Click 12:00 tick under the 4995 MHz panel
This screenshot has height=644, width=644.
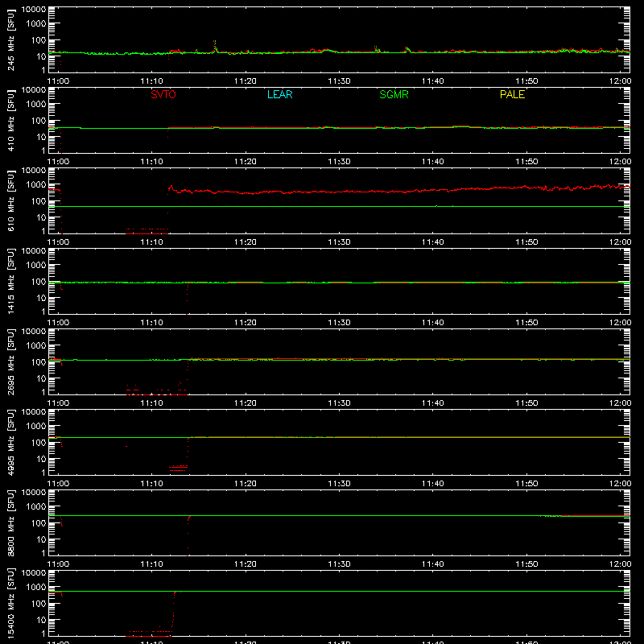(620, 484)
